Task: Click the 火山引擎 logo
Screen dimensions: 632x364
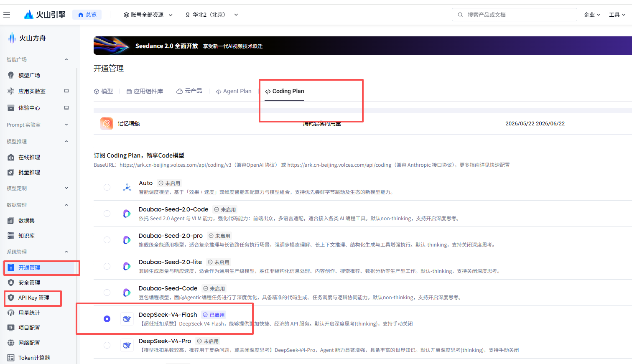Action: pos(45,15)
